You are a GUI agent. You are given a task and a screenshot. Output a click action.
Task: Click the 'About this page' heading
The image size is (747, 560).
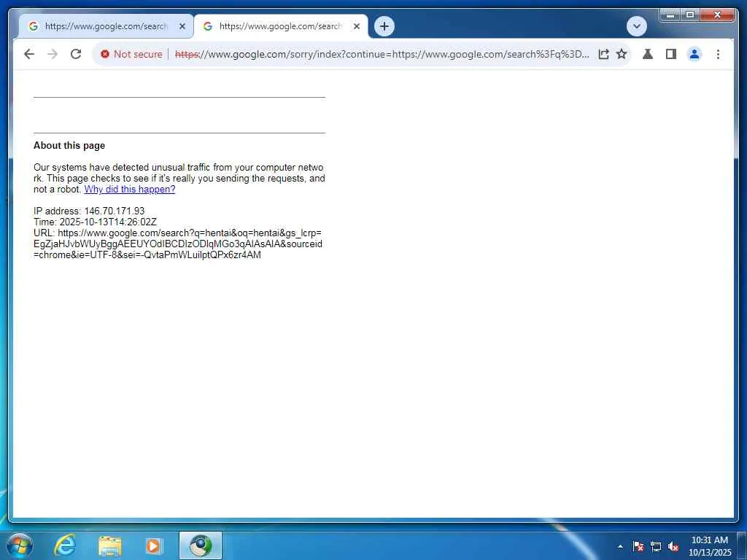[69, 146]
